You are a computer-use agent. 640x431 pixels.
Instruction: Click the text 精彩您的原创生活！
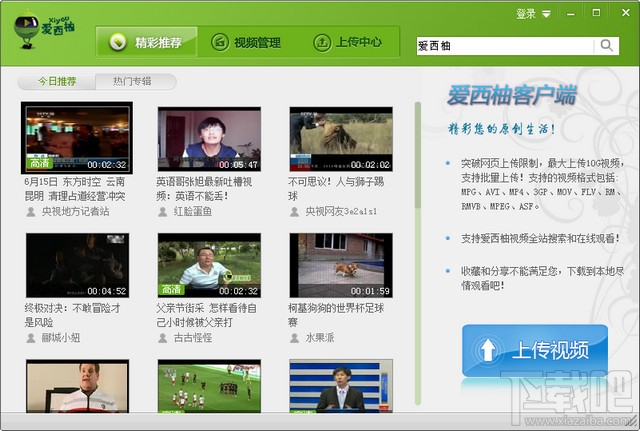point(502,129)
